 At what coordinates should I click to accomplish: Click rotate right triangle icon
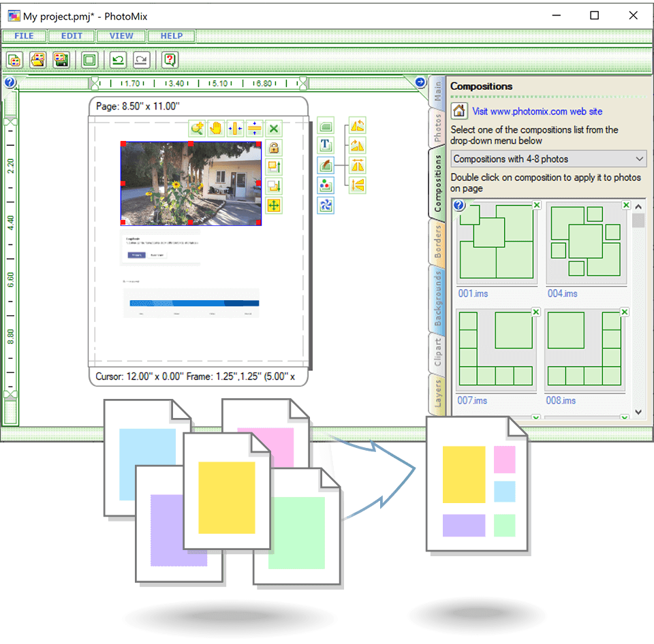358,145
